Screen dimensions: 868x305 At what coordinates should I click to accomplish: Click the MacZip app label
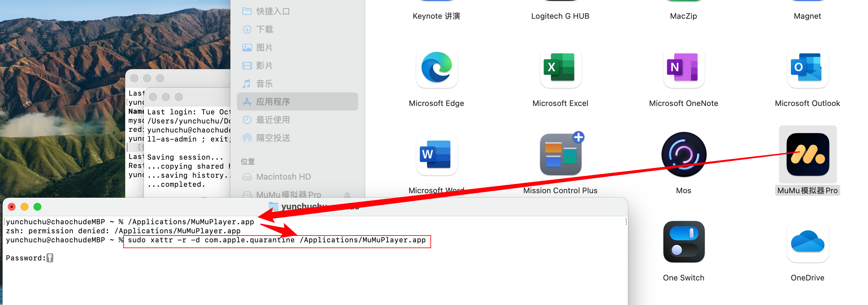point(683,16)
